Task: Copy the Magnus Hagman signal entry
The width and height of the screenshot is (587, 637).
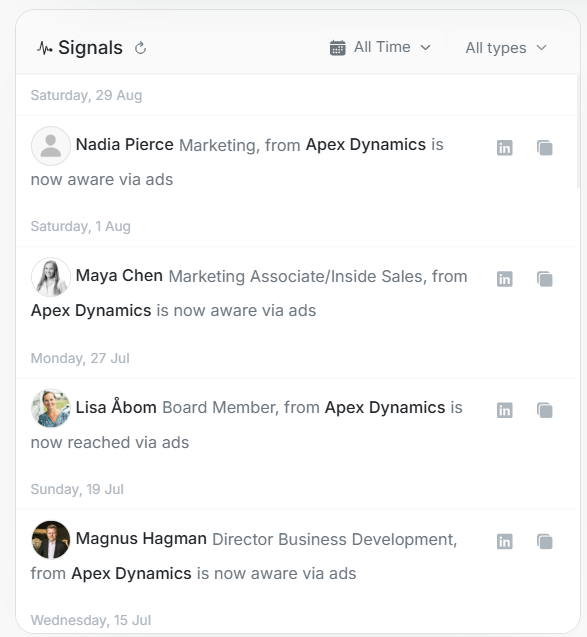Action: click(x=545, y=541)
